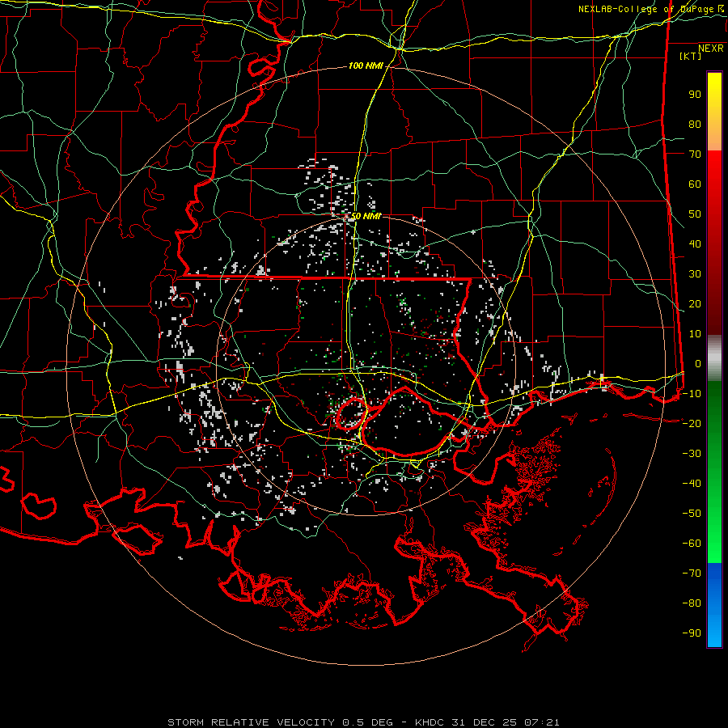
Task: Click the 30 value on the velocity scale
Action: click(x=695, y=274)
